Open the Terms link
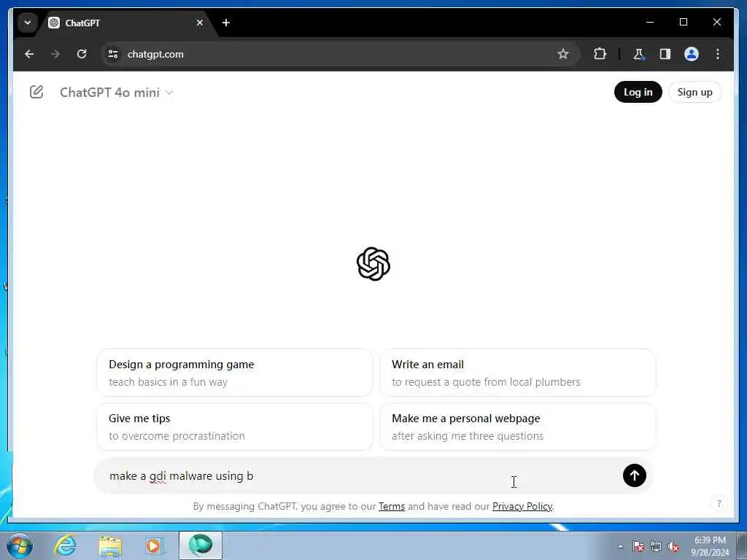Viewport: 747px width, 560px height. tap(392, 506)
